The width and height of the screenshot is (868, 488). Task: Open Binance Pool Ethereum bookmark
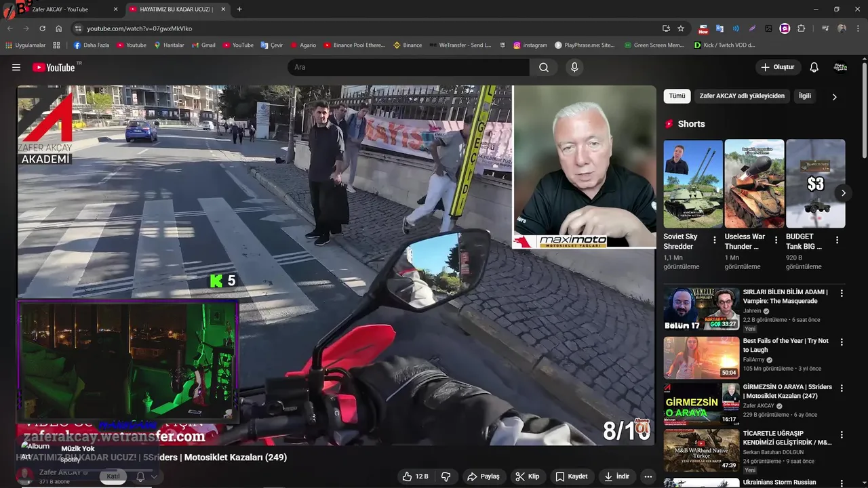pos(354,45)
